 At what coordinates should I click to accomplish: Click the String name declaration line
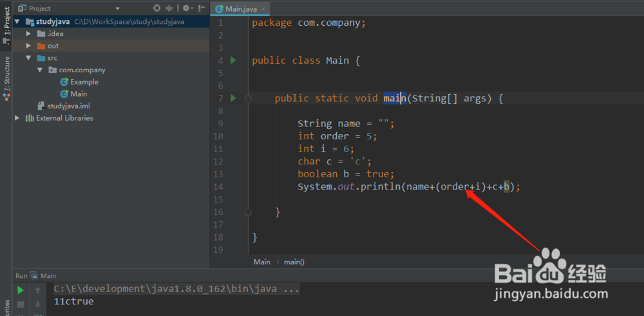tap(346, 124)
